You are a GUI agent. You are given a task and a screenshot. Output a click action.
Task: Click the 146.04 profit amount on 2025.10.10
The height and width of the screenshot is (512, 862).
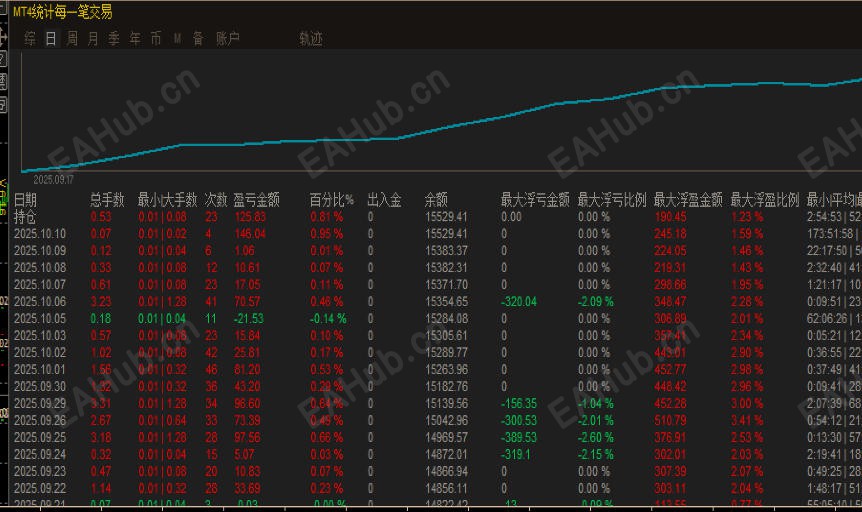pos(250,234)
